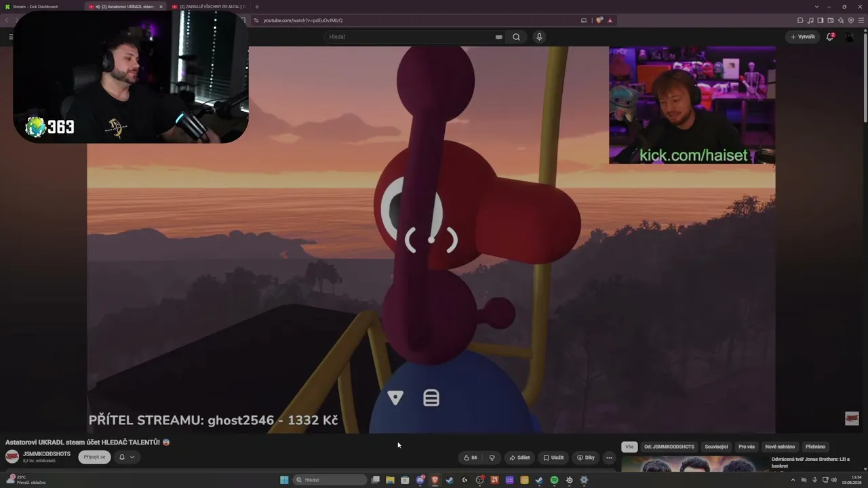The image size is (868, 488).
Task: Open the Brave Wallet icon
Action: (x=831, y=20)
